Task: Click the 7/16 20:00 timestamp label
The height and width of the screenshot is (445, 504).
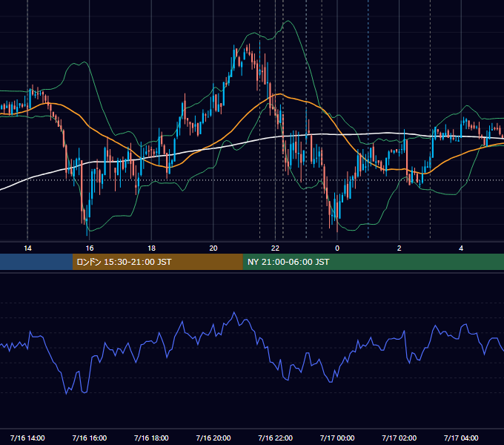Action: point(213,438)
